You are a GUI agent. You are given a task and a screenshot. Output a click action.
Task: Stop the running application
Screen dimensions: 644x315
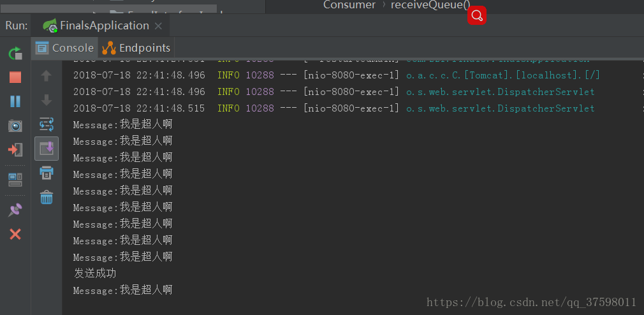[x=15, y=77]
